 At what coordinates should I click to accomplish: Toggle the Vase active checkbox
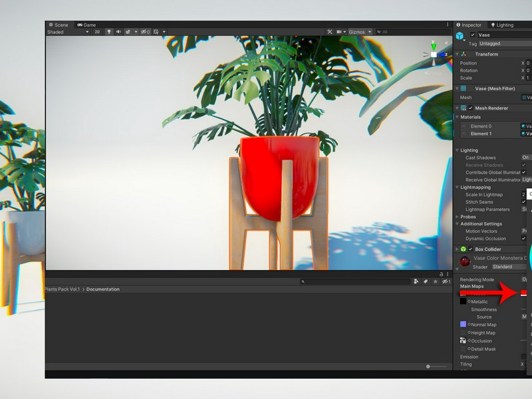click(473, 35)
